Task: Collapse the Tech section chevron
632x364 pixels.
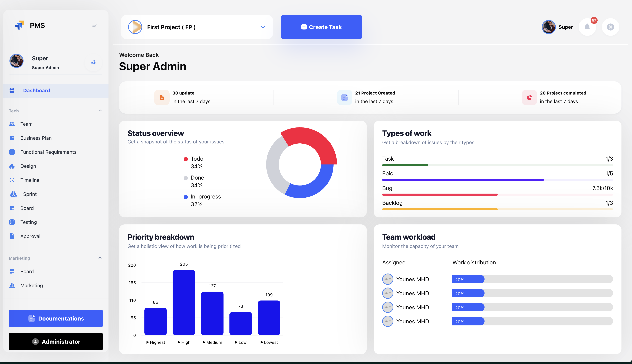Action: (x=100, y=110)
